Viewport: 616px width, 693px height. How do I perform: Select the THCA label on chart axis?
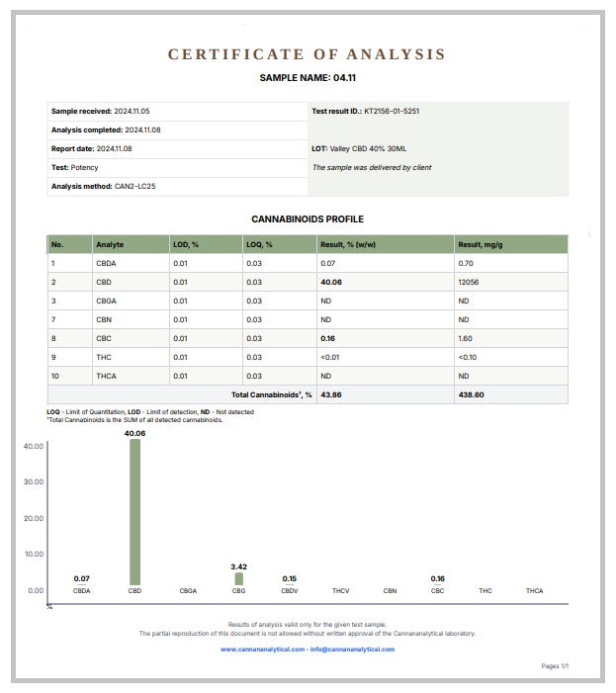pos(534,590)
